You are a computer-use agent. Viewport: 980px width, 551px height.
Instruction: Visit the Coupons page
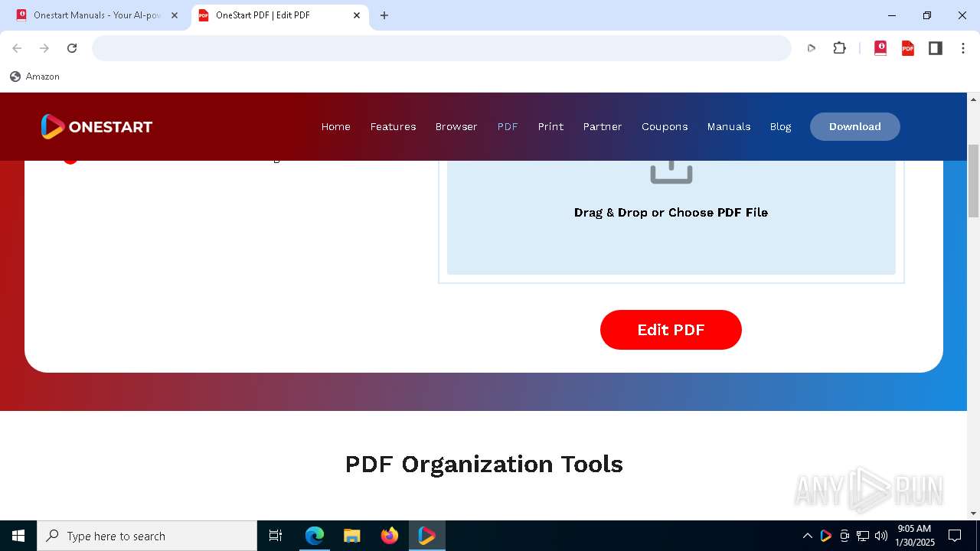pyautogui.click(x=665, y=126)
